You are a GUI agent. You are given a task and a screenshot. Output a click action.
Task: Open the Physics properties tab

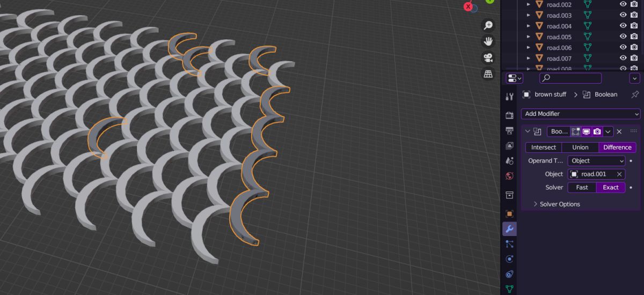[509, 259]
